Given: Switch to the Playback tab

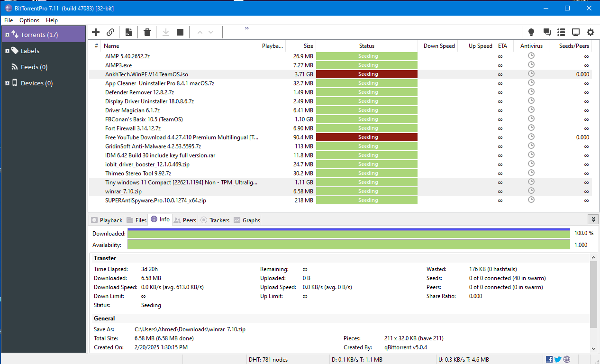Looking at the screenshot, I should pos(107,220).
